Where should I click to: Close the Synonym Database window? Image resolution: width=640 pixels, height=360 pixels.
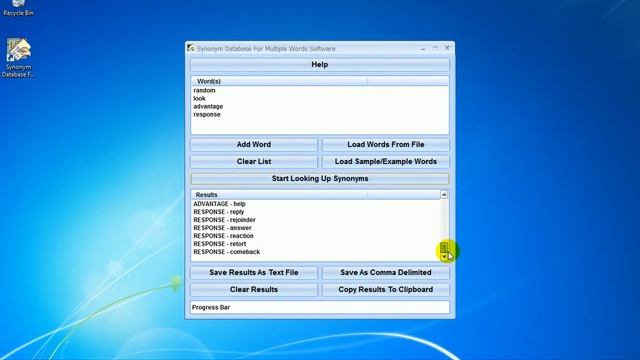pyautogui.click(x=447, y=48)
